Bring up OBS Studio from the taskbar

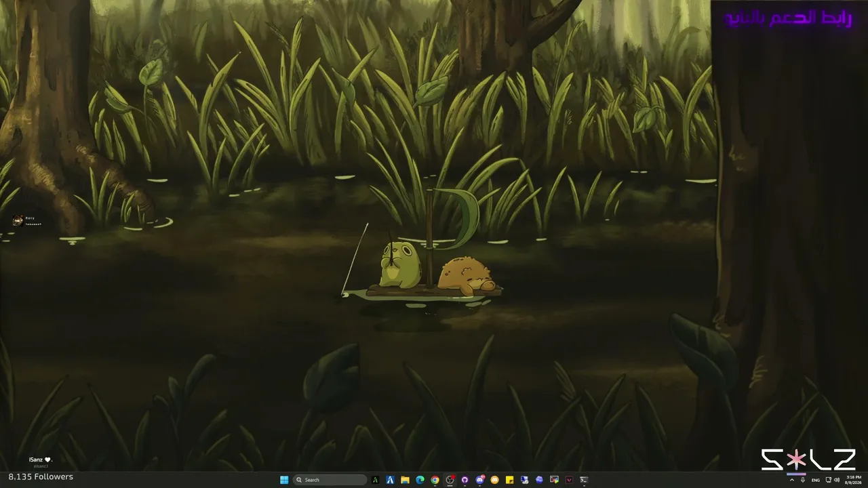coord(450,480)
